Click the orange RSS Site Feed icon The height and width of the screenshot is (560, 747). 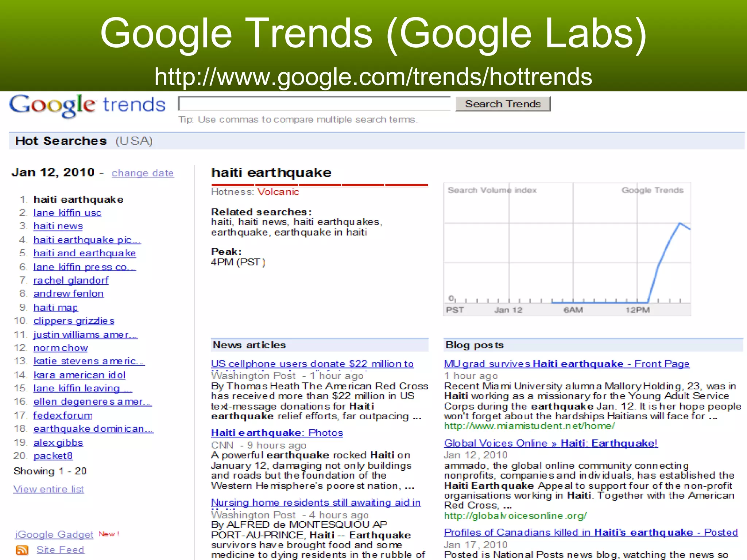pos(22,550)
